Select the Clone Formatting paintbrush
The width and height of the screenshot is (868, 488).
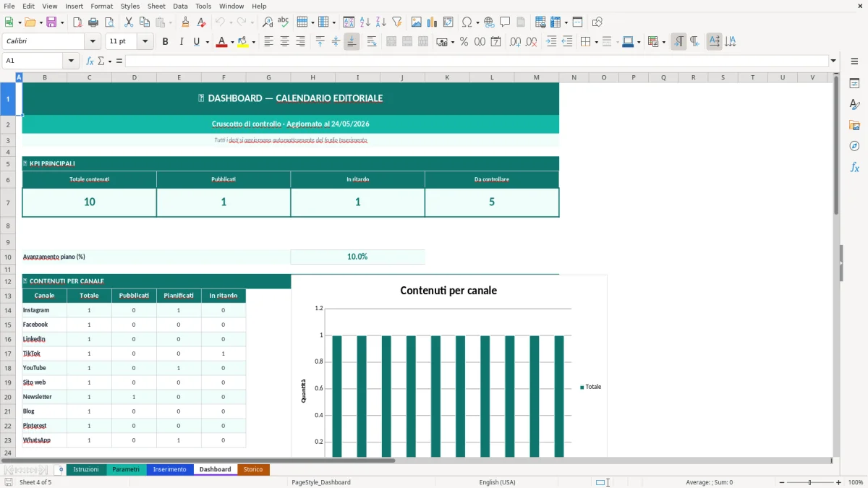185,22
